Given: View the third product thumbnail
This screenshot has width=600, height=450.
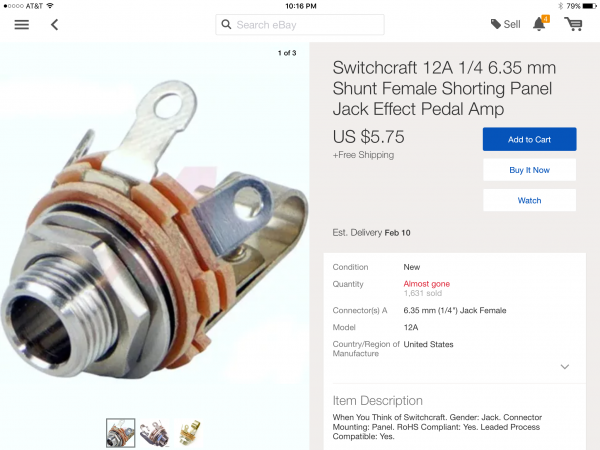Looking at the screenshot, I should coord(186,432).
